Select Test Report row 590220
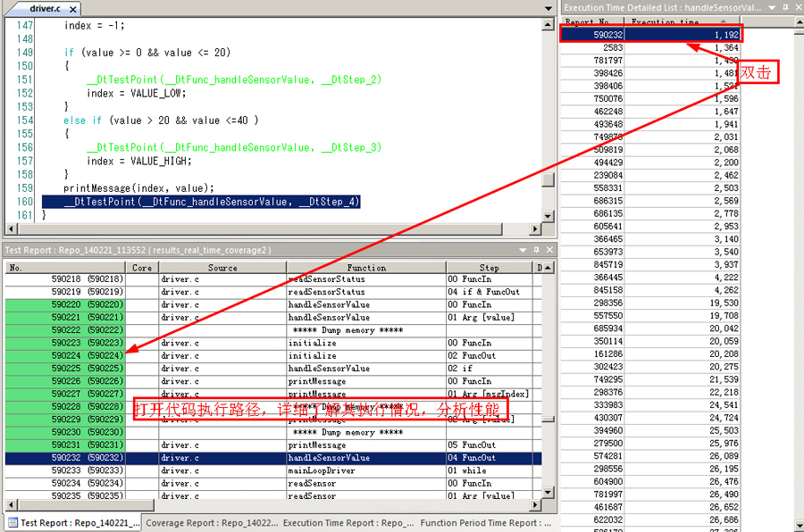The height and width of the screenshot is (532, 804). (x=273, y=305)
